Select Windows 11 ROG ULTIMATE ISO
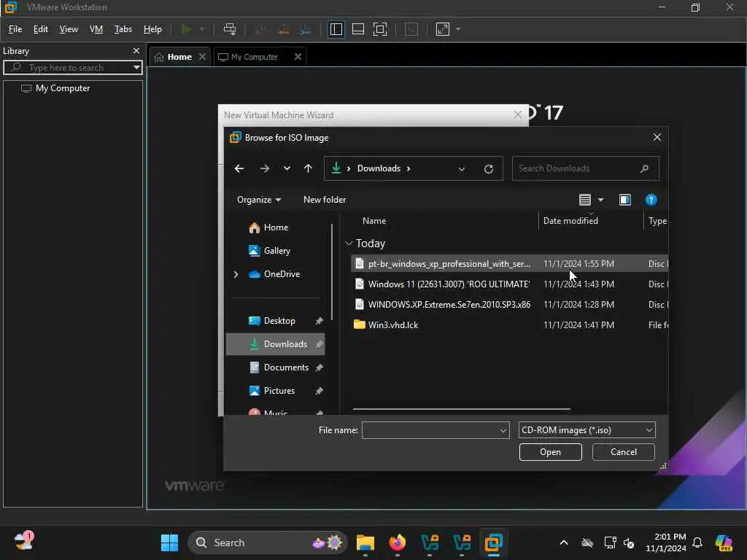This screenshot has height=560, width=747. pyautogui.click(x=509, y=284)
